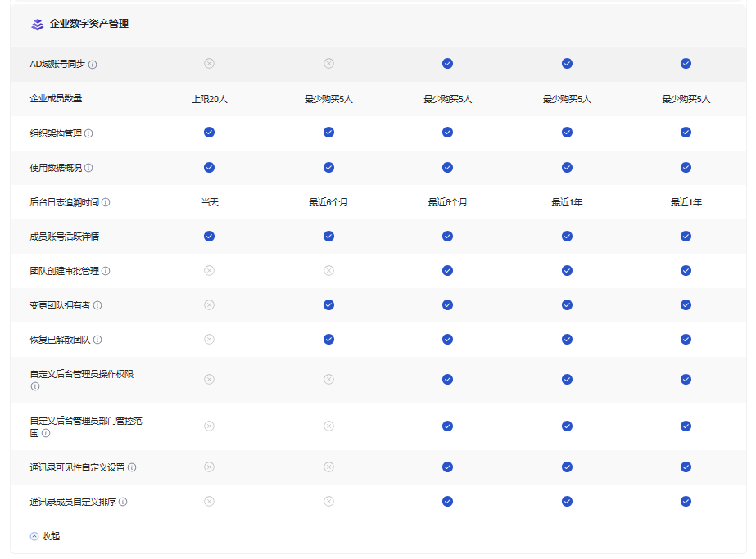The height and width of the screenshot is (559, 756).
Task: Click the info icon next to 恢复已解散团队
Action: (97, 340)
